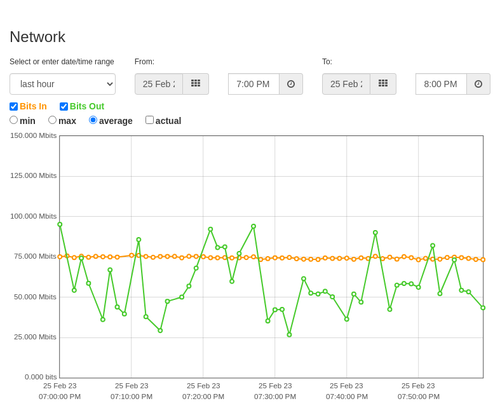Click the lowest green Bits Out point near 07:32
Screen dimensions: 500x403
tap(289, 335)
